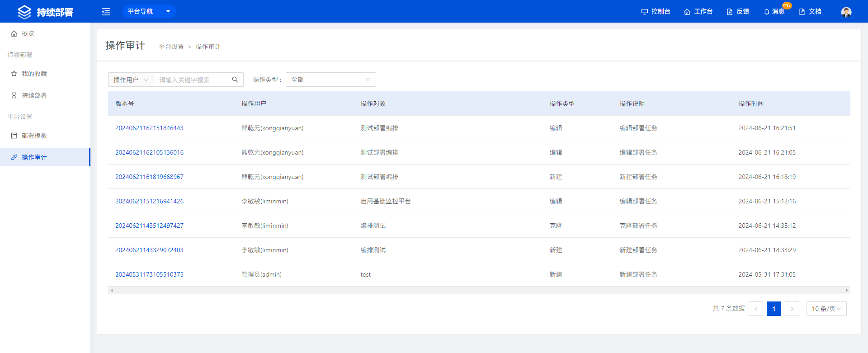Open version 20240621143512497427

149,226
